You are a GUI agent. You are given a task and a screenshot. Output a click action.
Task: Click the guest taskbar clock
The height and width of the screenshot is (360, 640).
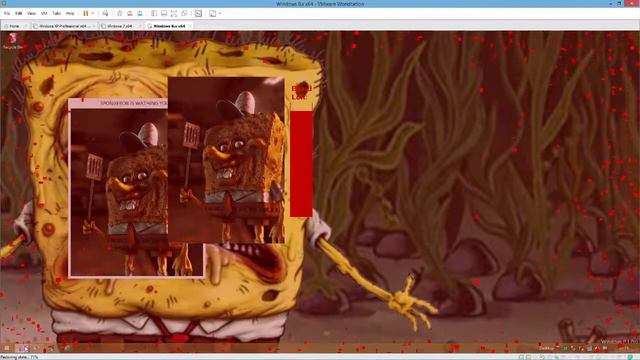(624, 348)
